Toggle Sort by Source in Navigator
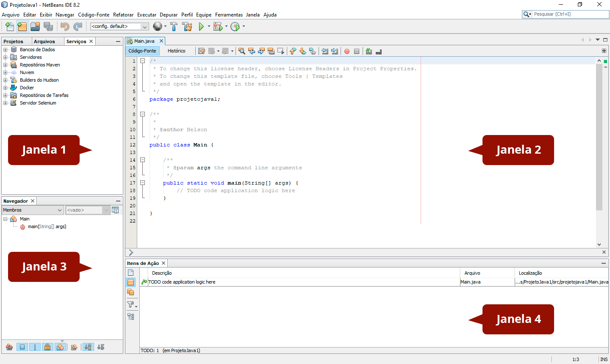The image size is (610, 364). click(101, 347)
